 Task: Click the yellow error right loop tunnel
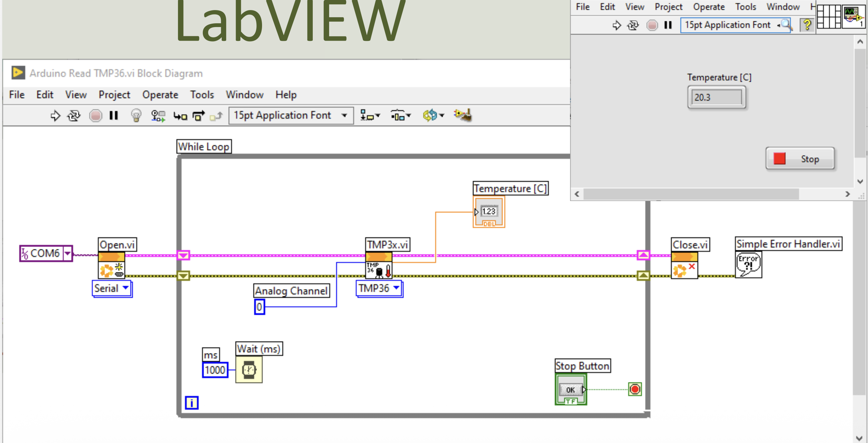(x=643, y=276)
